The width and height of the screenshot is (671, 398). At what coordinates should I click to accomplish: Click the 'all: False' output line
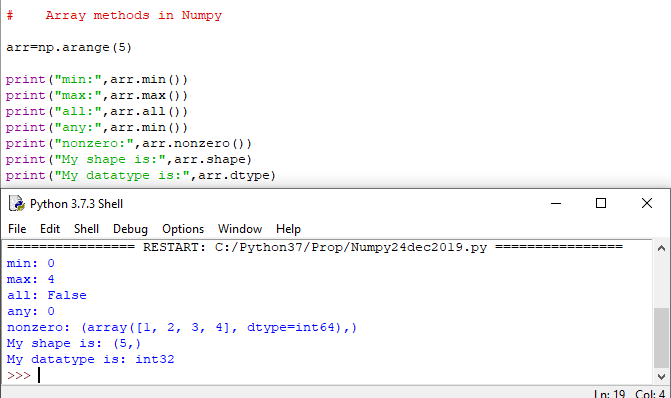click(47, 295)
